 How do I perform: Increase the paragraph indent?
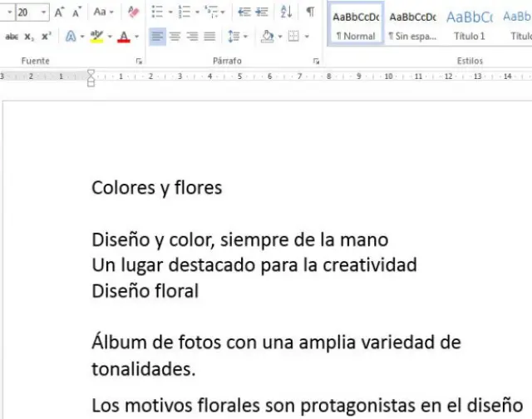(x=262, y=12)
